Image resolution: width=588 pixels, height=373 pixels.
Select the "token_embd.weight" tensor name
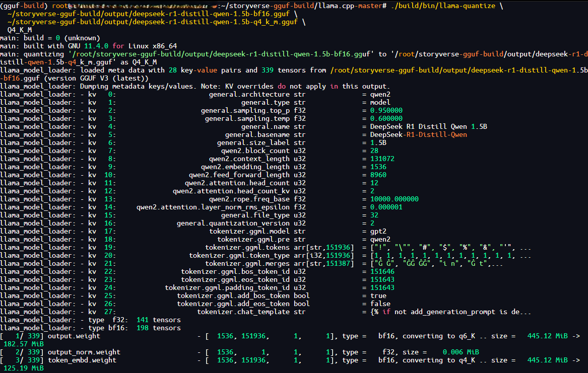(82, 360)
